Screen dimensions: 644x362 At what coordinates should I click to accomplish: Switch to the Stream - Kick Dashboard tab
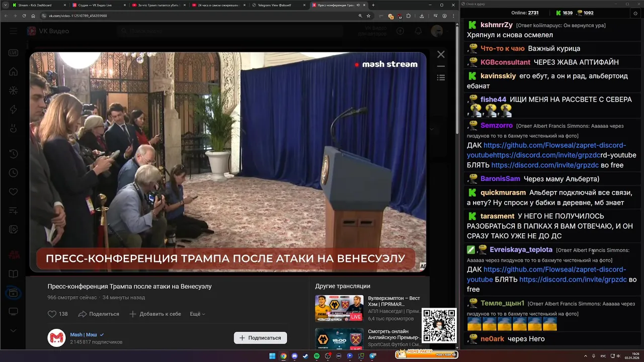[38, 5]
